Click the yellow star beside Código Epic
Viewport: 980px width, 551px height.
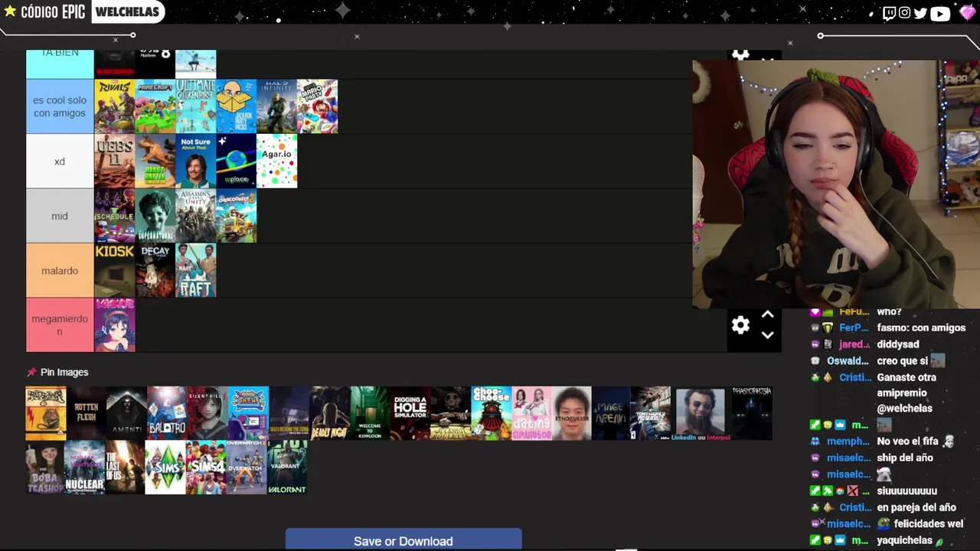[10, 11]
